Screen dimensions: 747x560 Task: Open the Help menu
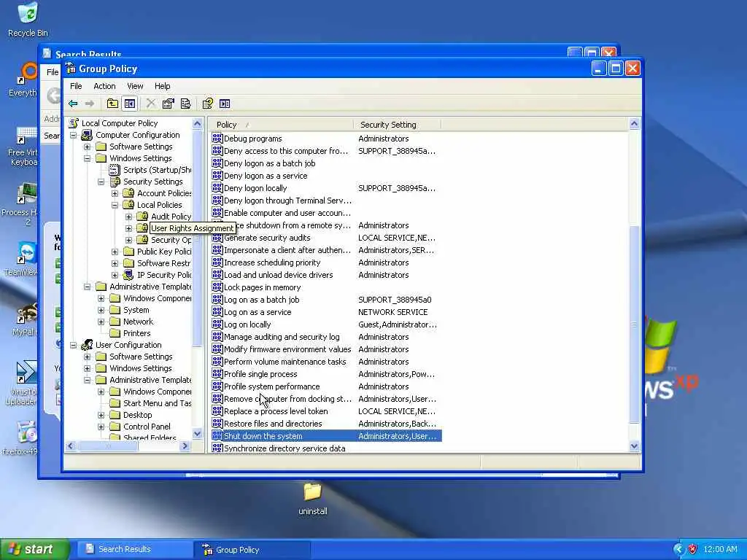pos(162,86)
